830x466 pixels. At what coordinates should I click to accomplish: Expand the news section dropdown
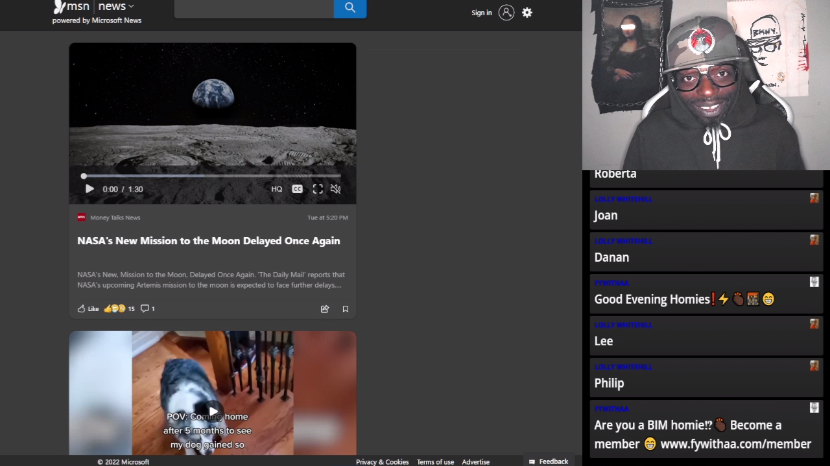131,7
